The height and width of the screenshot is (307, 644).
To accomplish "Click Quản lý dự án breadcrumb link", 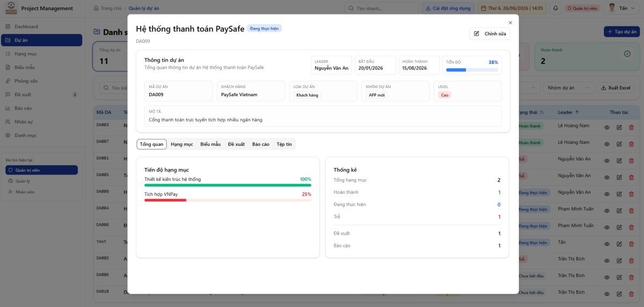I will (144, 8).
